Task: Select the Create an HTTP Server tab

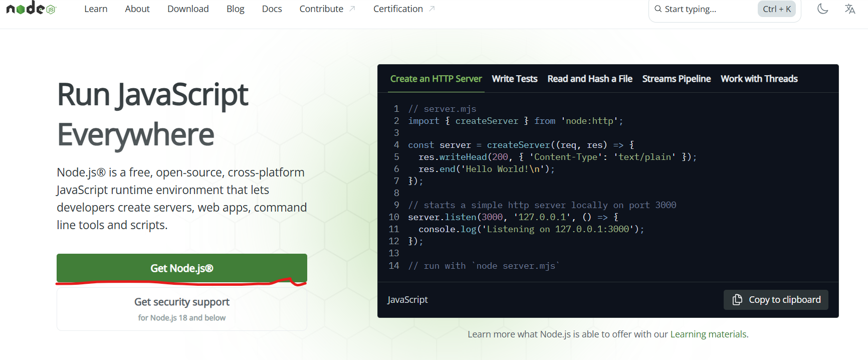Action: click(x=436, y=79)
